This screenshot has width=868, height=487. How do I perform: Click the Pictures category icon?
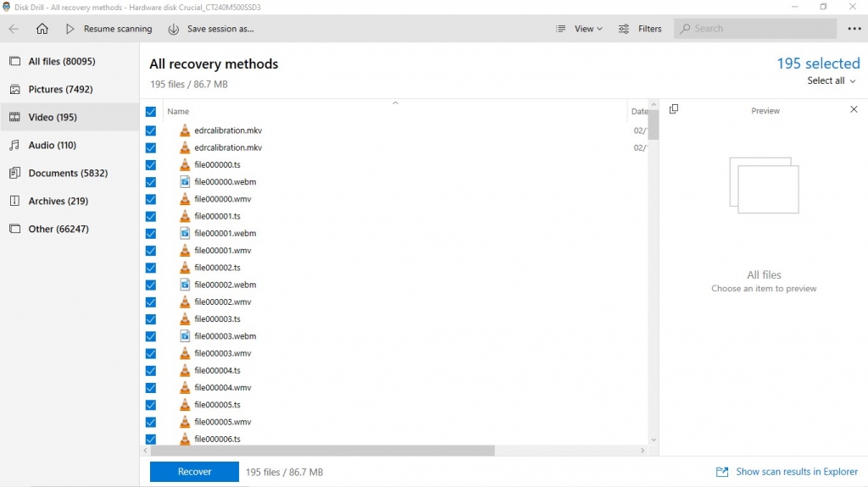(x=15, y=89)
